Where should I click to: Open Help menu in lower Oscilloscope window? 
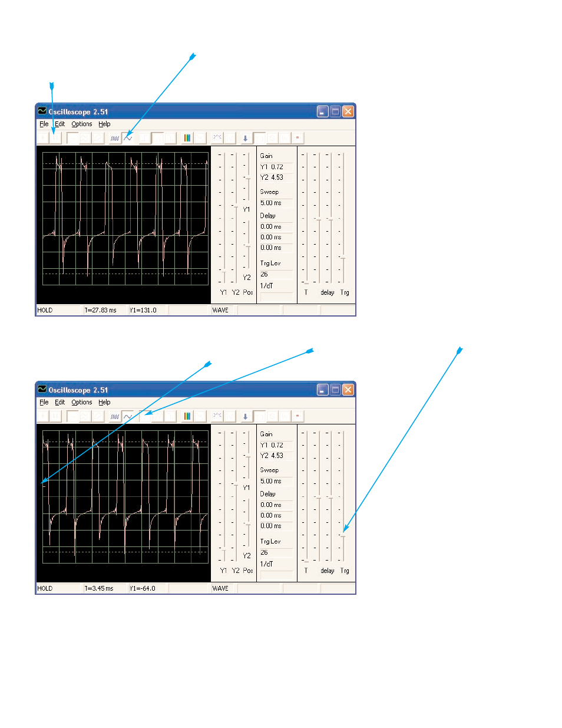point(104,402)
